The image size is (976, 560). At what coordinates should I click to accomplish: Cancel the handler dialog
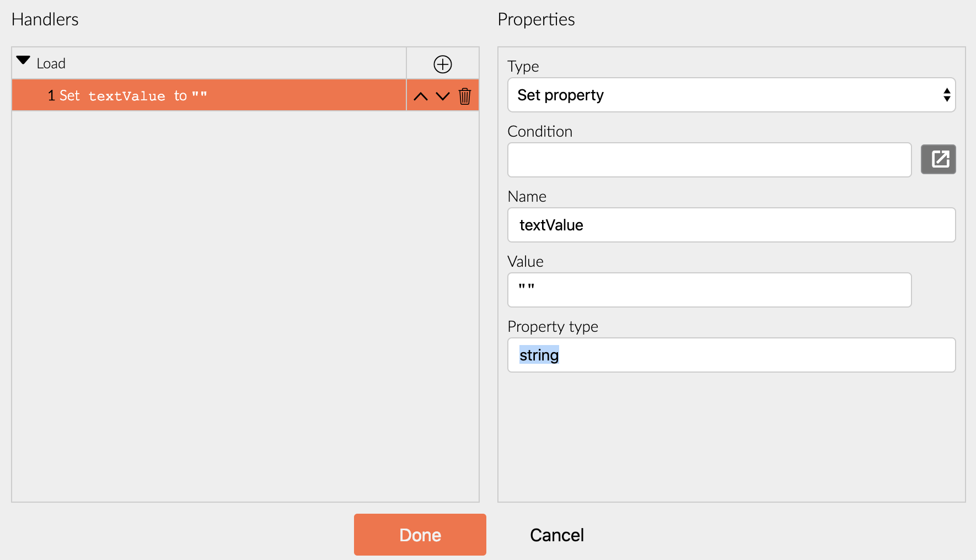(x=556, y=535)
